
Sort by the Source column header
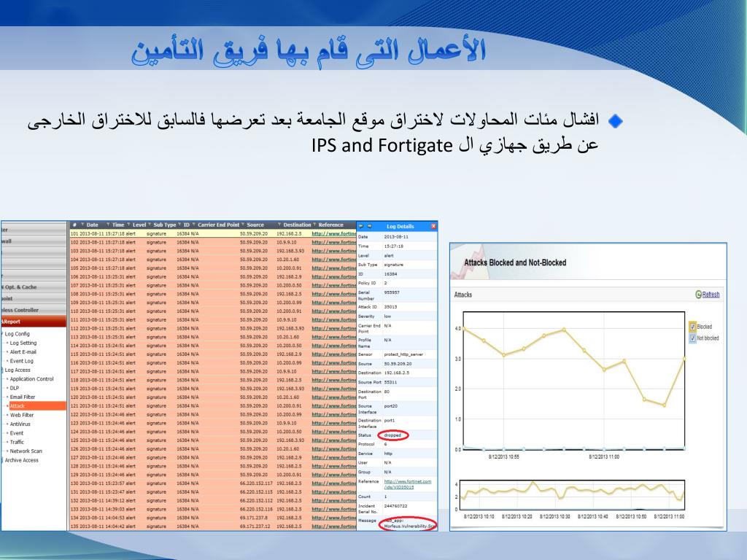[255, 225]
